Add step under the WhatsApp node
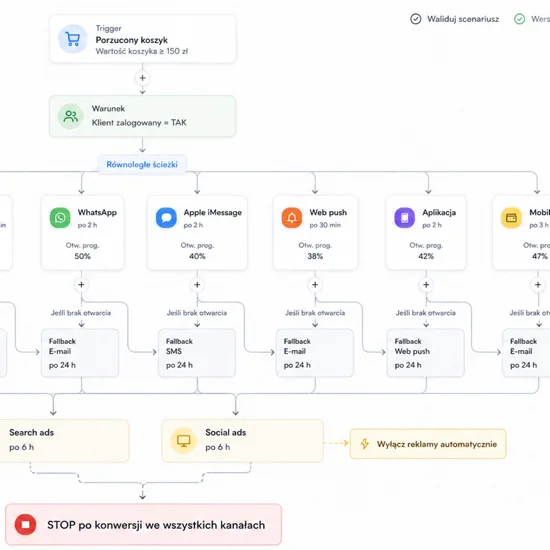The image size is (550, 550). tap(81, 285)
